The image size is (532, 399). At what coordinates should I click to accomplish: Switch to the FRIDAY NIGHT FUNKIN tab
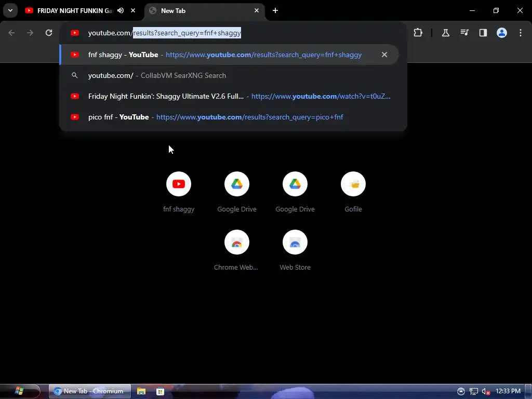click(75, 11)
